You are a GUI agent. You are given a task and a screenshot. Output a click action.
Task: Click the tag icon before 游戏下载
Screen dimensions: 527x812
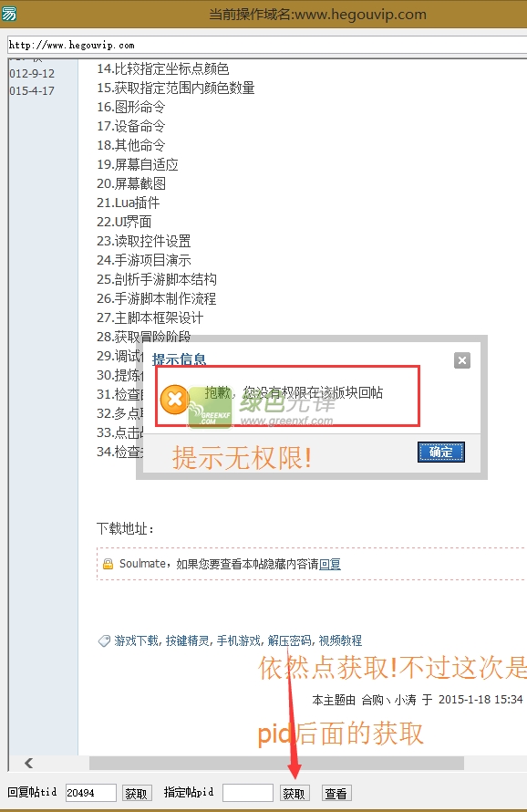pos(104,641)
